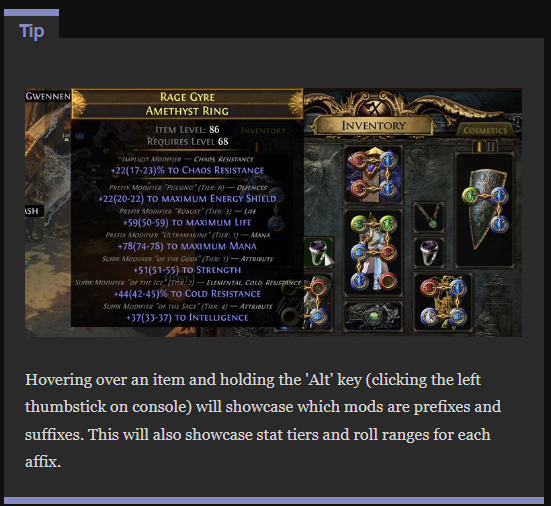Switch to weapon set I
551x506 pixels.
[479, 147]
